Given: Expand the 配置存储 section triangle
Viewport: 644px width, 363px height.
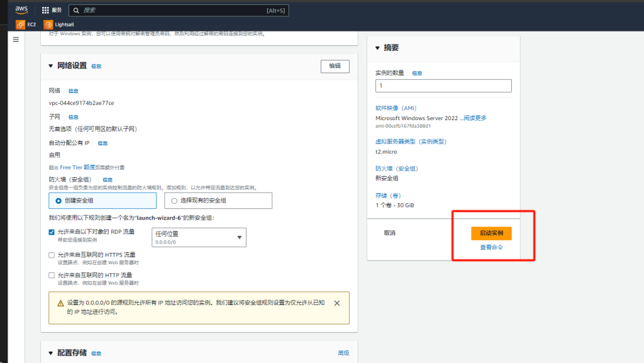Looking at the screenshot, I should point(51,353).
